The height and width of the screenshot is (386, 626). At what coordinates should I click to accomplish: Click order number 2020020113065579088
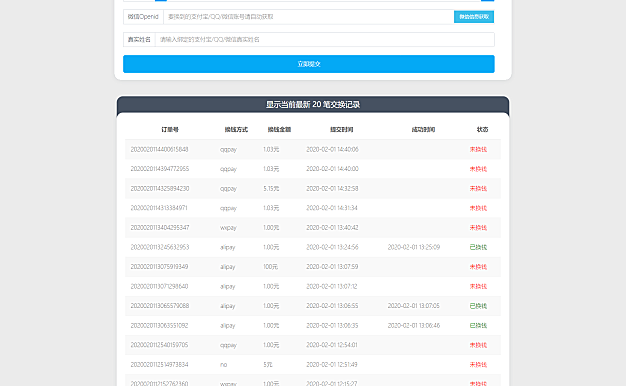[x=160, y=306]
